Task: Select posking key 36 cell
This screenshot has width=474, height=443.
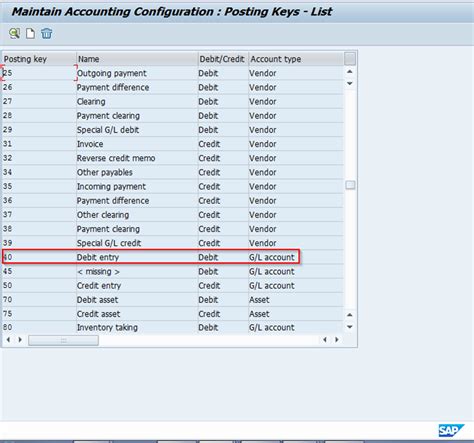Action: pos(39,201)
